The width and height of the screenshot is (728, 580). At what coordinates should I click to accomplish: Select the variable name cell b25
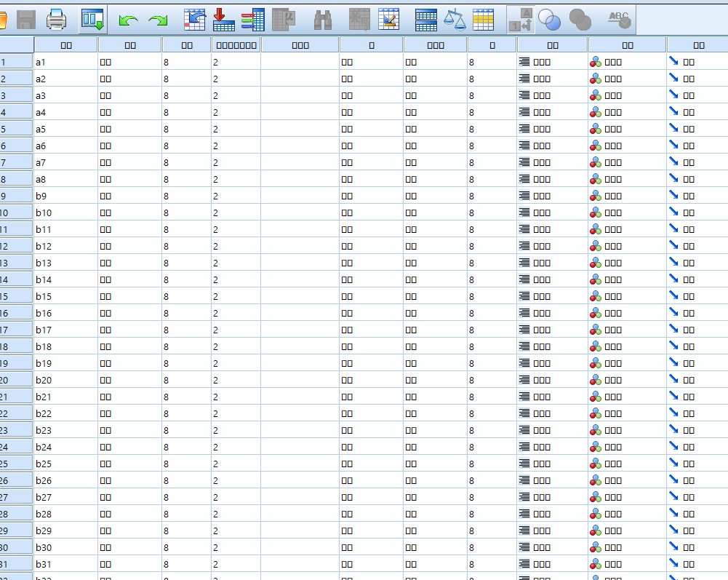(x=65, y=464)
